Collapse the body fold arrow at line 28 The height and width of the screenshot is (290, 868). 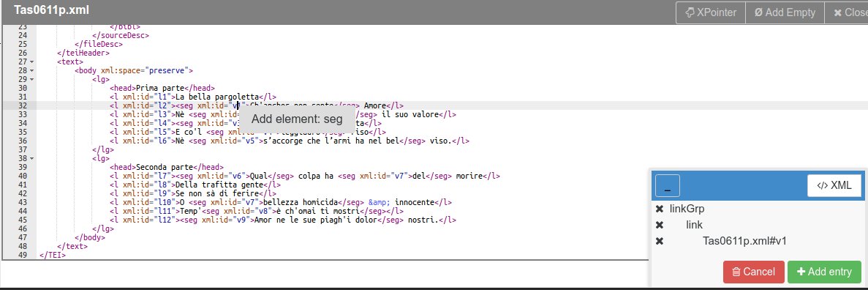(x=32, y=70)
